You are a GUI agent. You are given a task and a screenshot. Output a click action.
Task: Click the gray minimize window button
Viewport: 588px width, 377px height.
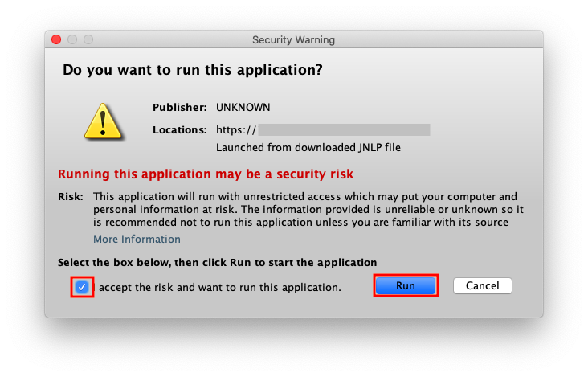(72, 39)
